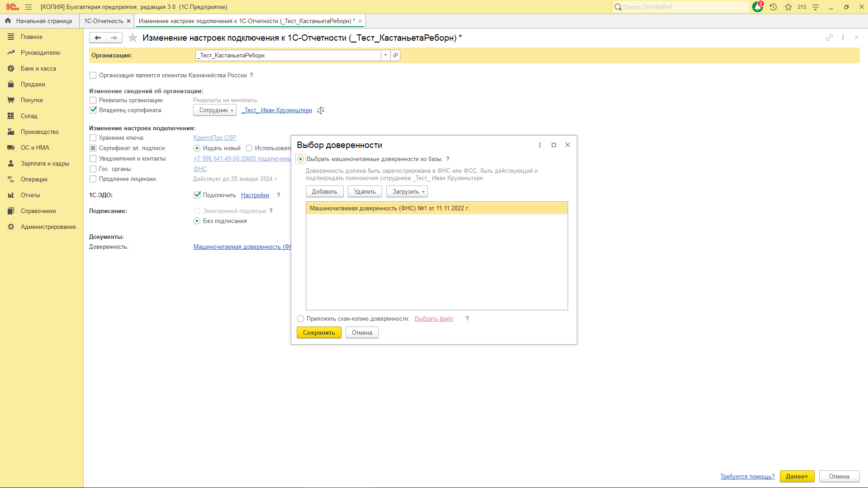Open 1С-ЭДО Настройки link
This screenshot has height=488, width=868.
pyautogui.click(x=255, y=195)
